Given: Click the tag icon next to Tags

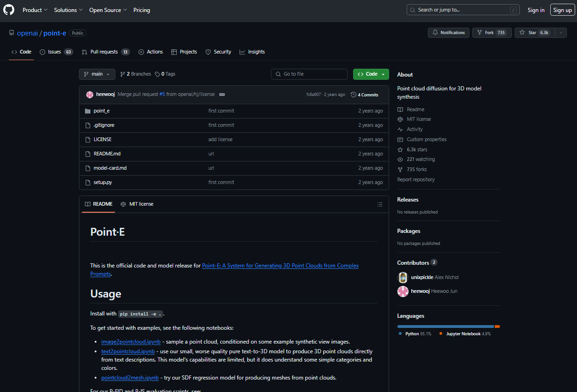Looking at the screenshot, I should 157,74.
